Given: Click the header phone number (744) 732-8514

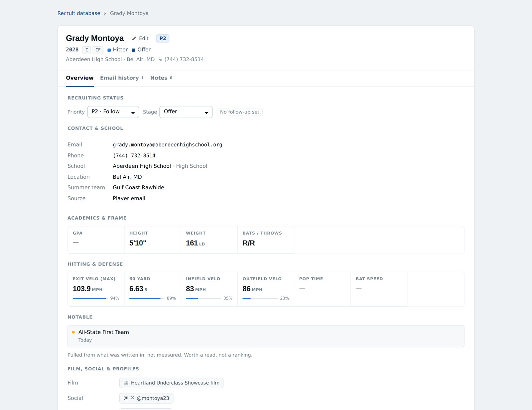Looking at the screenshot, I should [184, 60].
